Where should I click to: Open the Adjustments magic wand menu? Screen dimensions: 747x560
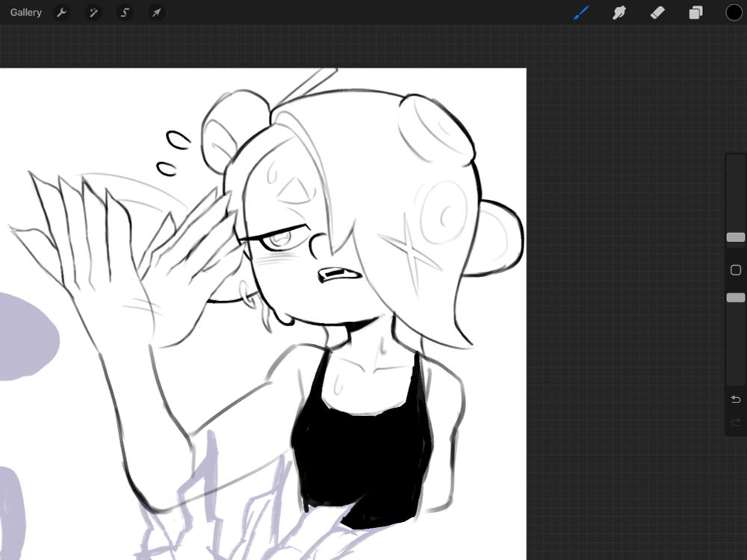(93, 13)
